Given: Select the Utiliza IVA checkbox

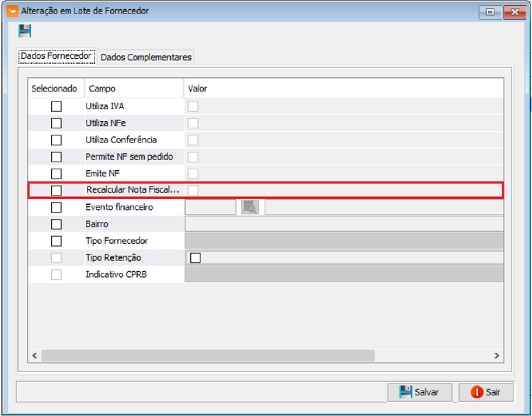Looking at the screenshot, I should [56, 106].
